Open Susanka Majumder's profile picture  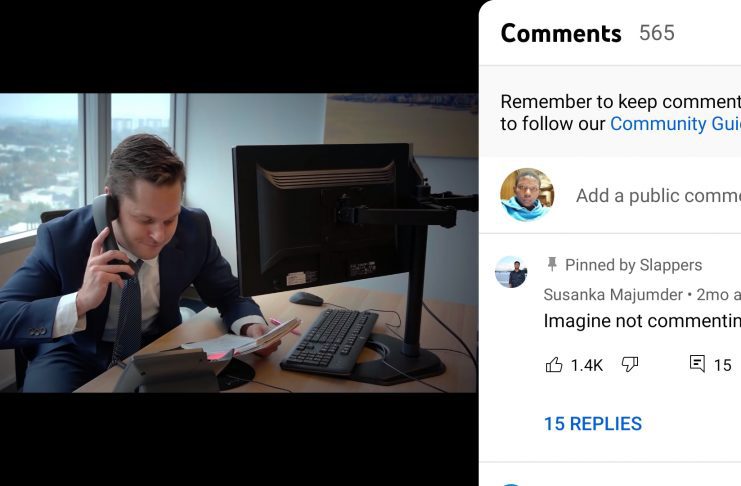(x=511, y=272)
